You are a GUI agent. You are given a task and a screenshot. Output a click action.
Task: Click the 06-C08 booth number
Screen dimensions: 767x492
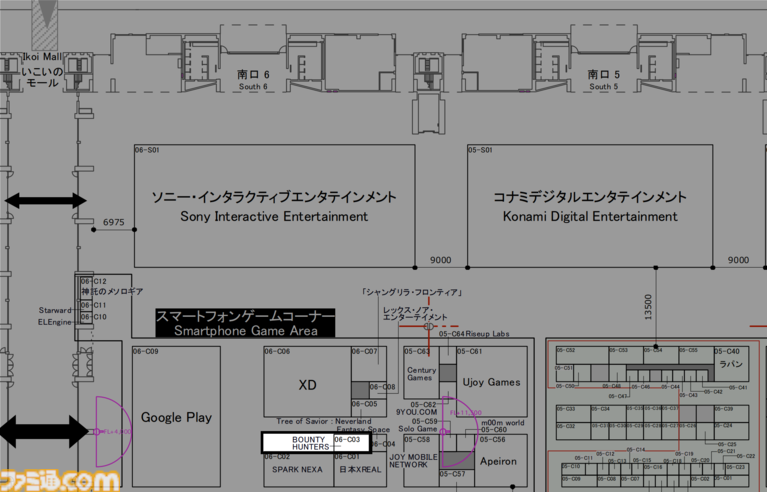point(383,387)
